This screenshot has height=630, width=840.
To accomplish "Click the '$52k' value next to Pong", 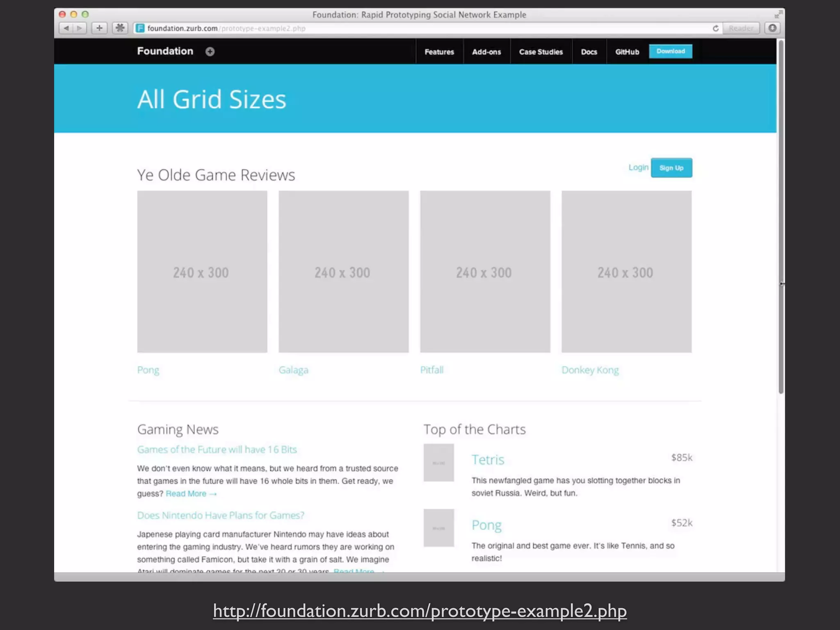I will pos(682,523).
